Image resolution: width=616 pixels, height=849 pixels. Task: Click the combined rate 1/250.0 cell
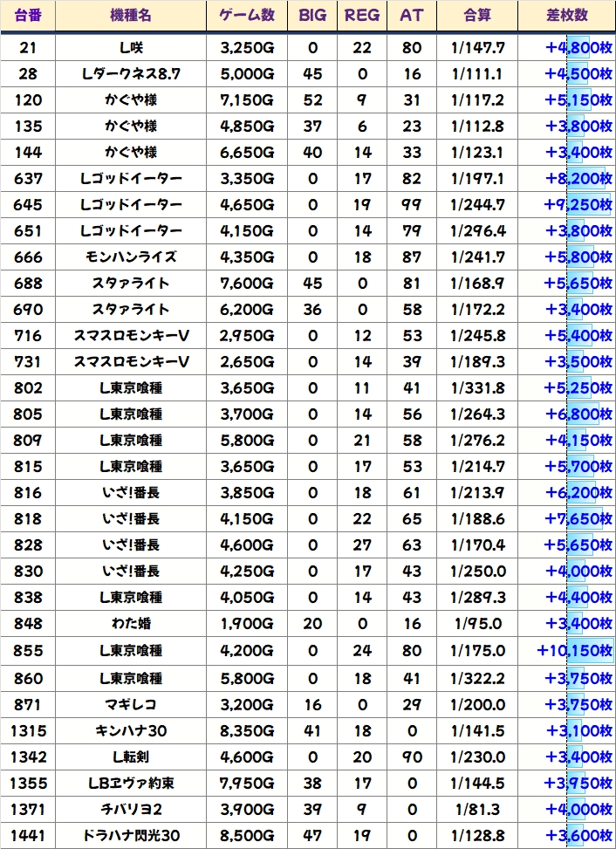477,571
